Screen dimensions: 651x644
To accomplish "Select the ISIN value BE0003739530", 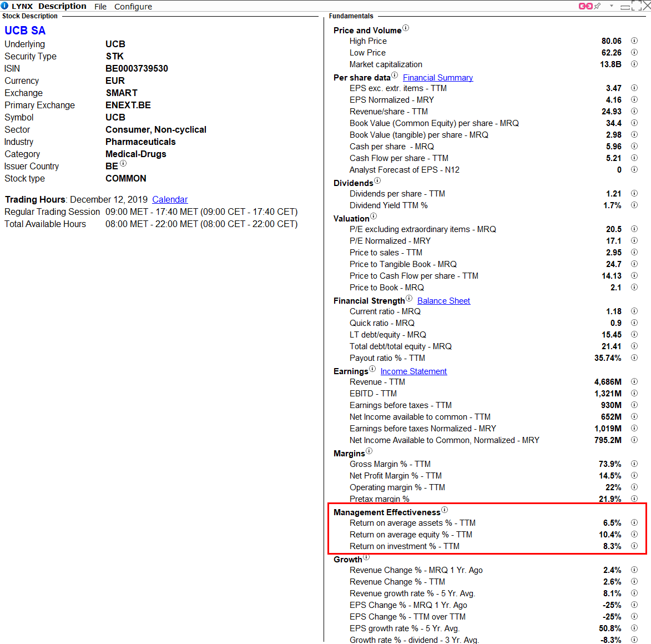I will pos(137,68).
